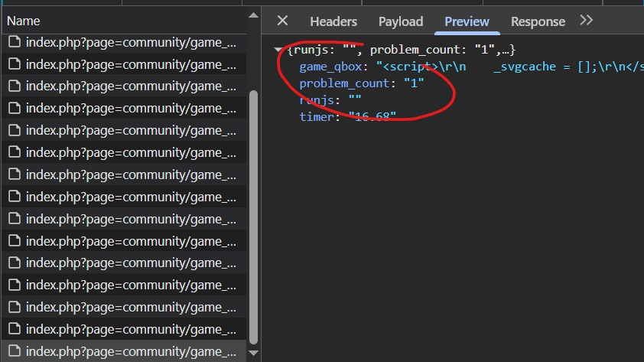This screenshot has height=362, width=644.
Task: Open the Headers tab
Action: (x=333, y=22)
